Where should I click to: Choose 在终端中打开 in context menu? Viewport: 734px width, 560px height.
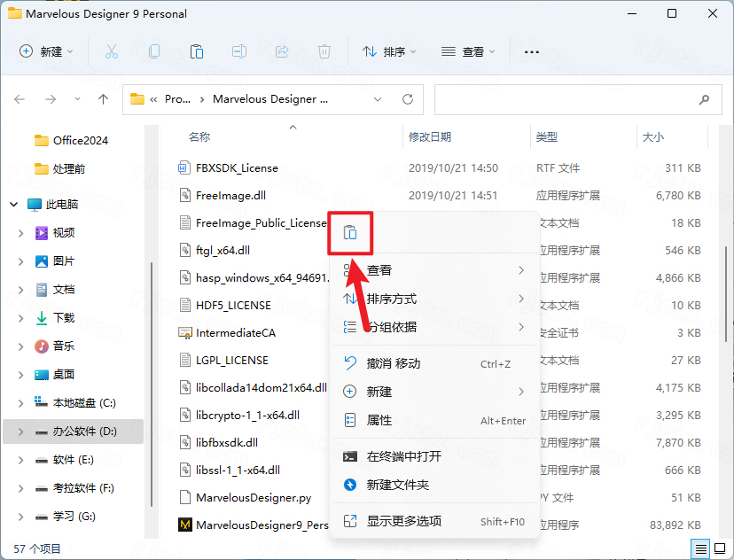(x=434, y=456)
